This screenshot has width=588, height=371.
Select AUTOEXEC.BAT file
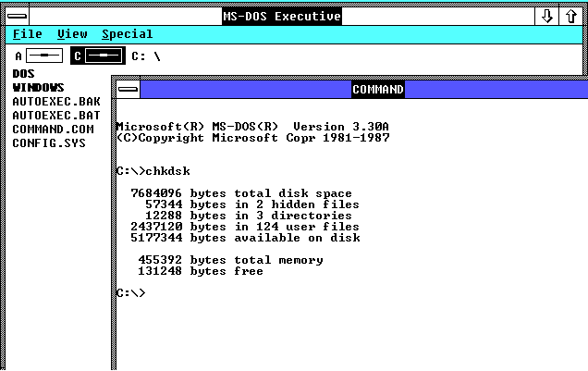click(56, 115)
